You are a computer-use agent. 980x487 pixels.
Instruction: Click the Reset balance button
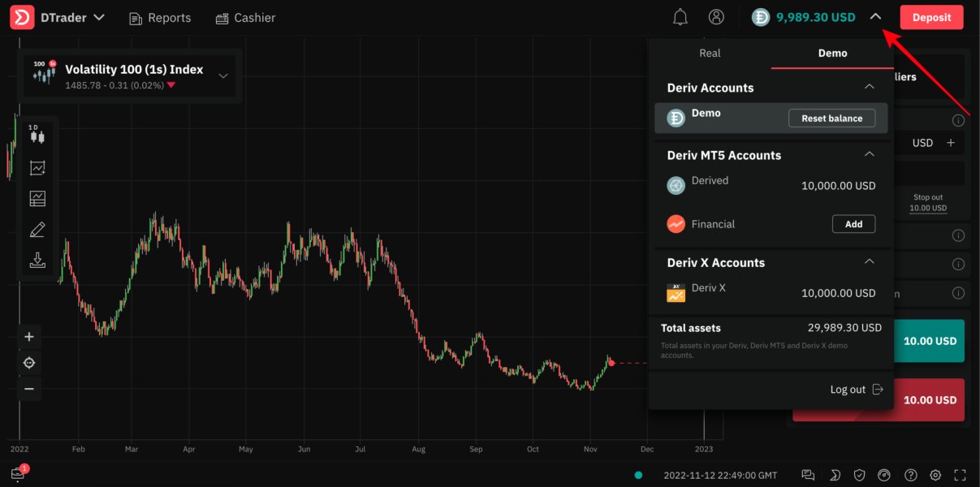tap(831, 119)
